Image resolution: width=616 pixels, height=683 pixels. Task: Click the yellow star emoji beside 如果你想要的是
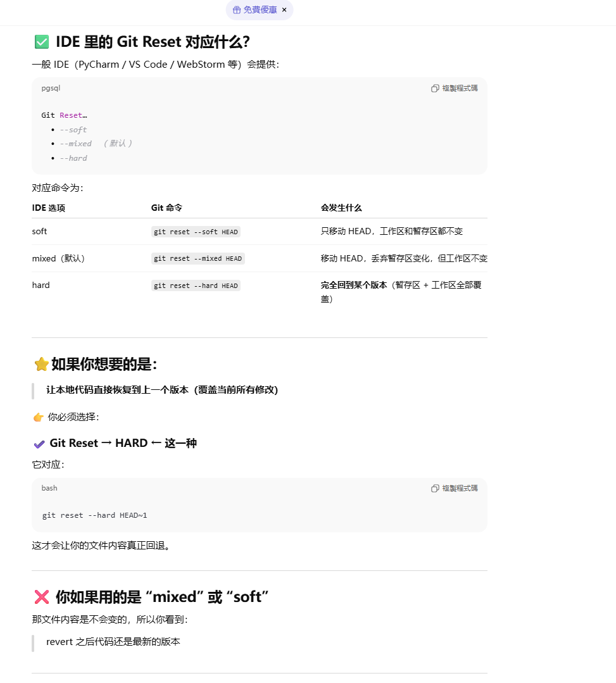click(x=41, y=364)
